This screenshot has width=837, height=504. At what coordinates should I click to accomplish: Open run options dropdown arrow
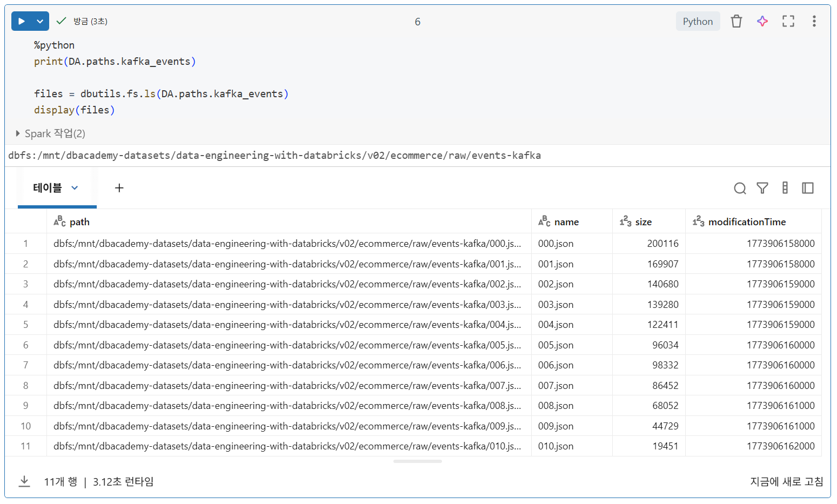pyautogui.click(x=40, y=21)
